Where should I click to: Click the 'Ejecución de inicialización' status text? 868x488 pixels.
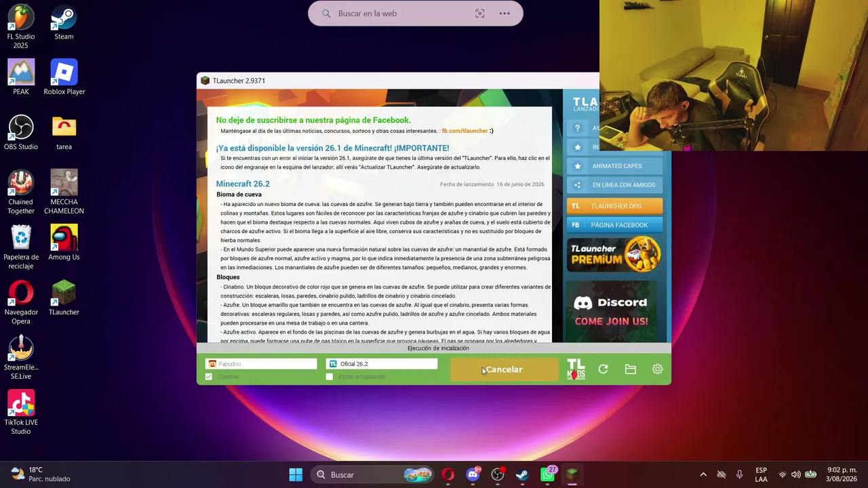(x=438, y=348)
